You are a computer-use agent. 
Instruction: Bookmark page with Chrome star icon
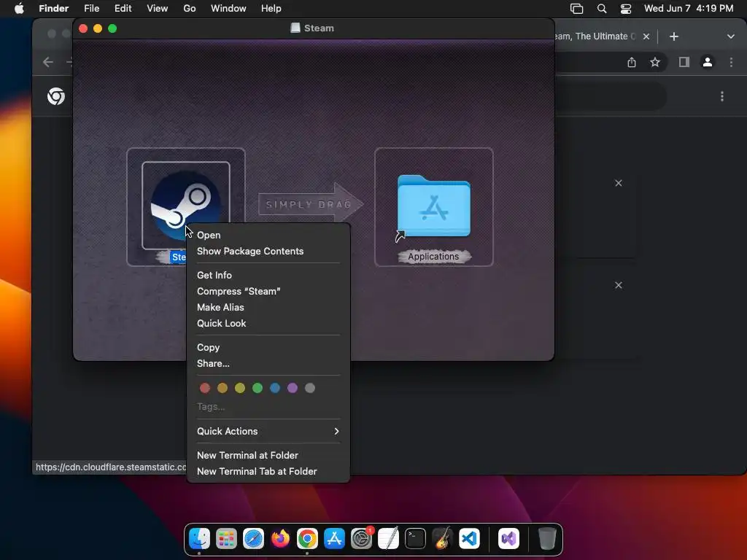point(655,62)
